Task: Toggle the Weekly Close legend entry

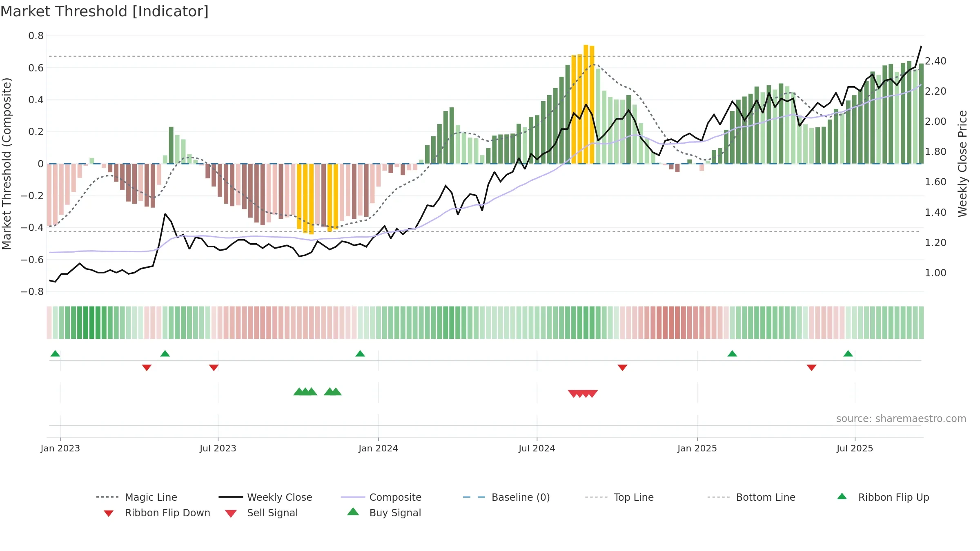Action: pos(265,497)
